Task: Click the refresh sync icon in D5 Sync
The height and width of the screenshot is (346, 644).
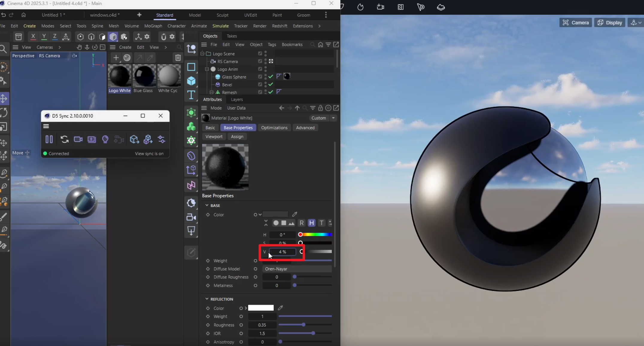Action: 64,139
